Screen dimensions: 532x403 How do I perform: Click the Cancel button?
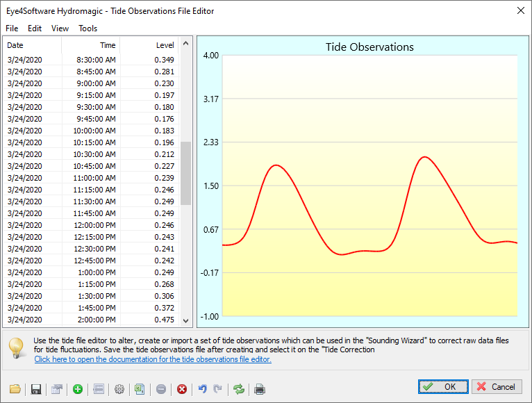497,387
